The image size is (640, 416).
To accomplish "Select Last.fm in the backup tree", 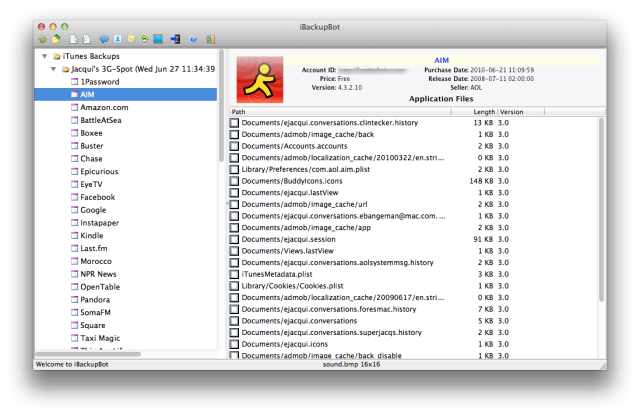I will click(x=93, y=248).
